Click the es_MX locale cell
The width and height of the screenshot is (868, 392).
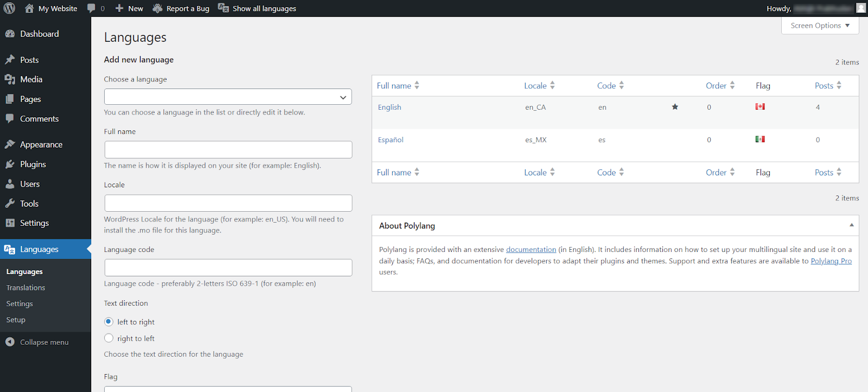pos(536,140)
